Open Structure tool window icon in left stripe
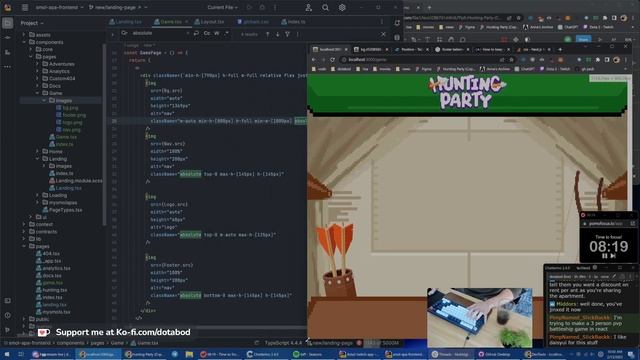The height and width of the screenshot is (360, 640). click(7, 52)
